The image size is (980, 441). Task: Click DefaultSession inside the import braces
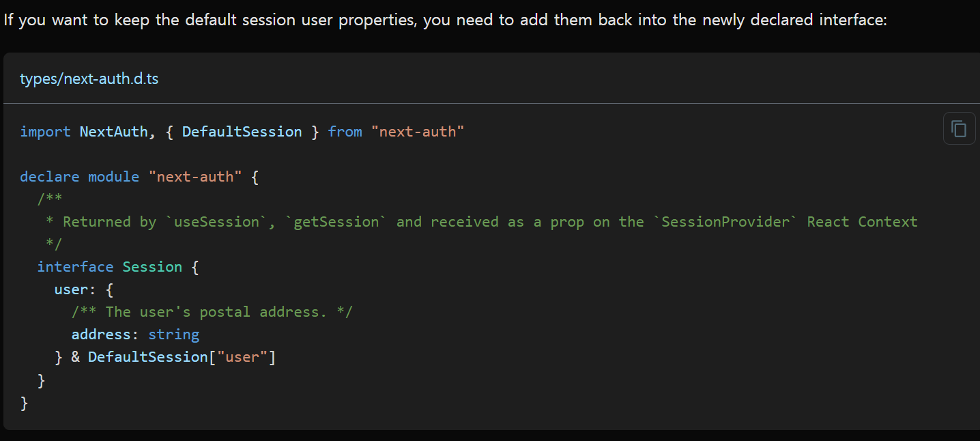click(242, 132)
